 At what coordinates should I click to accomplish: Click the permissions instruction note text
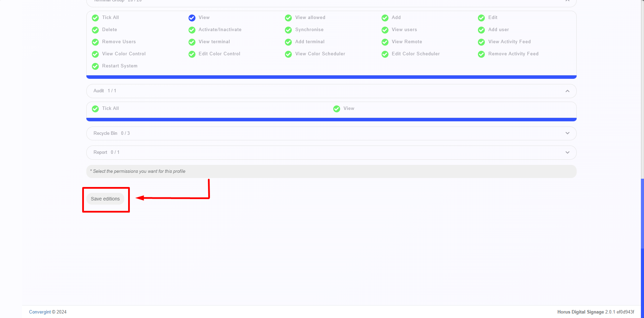point(138,171)
